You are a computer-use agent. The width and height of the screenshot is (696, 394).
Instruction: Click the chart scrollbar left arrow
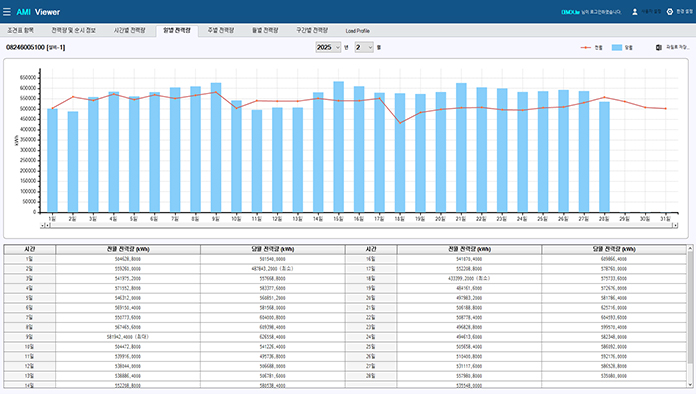point(43,225)
